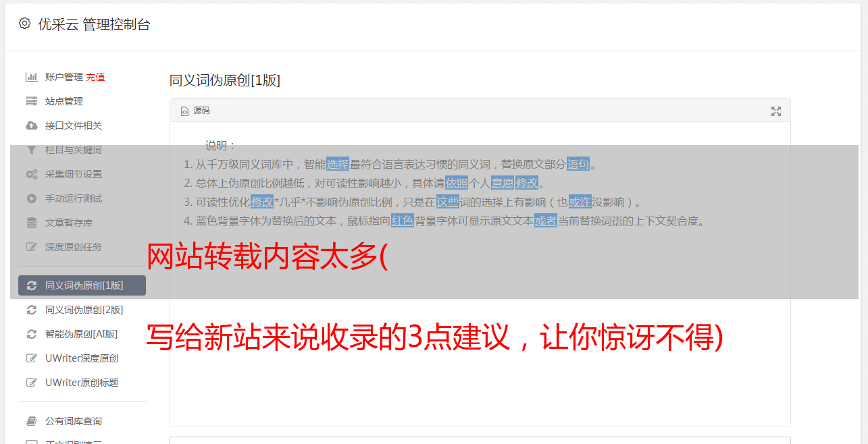Click the cloud upload icon for 接口文件相关
This screenshot has height=444, width=868.
(x=31, y=126)
